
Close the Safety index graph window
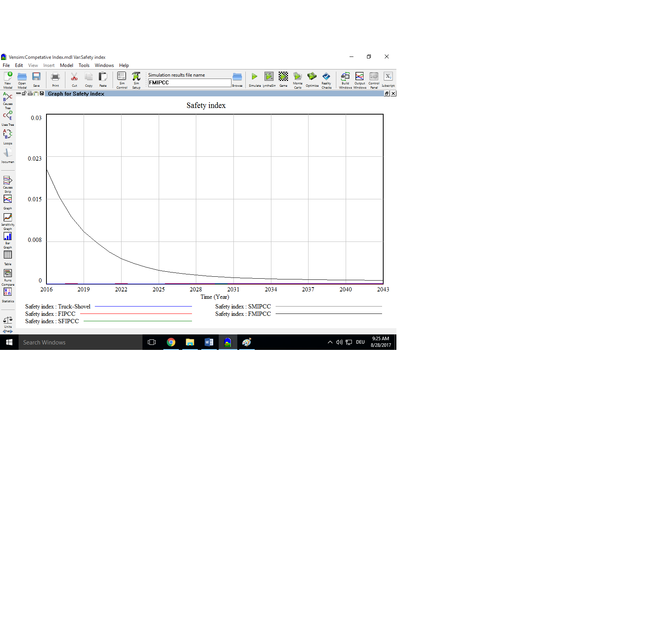[x=393, y=93]
